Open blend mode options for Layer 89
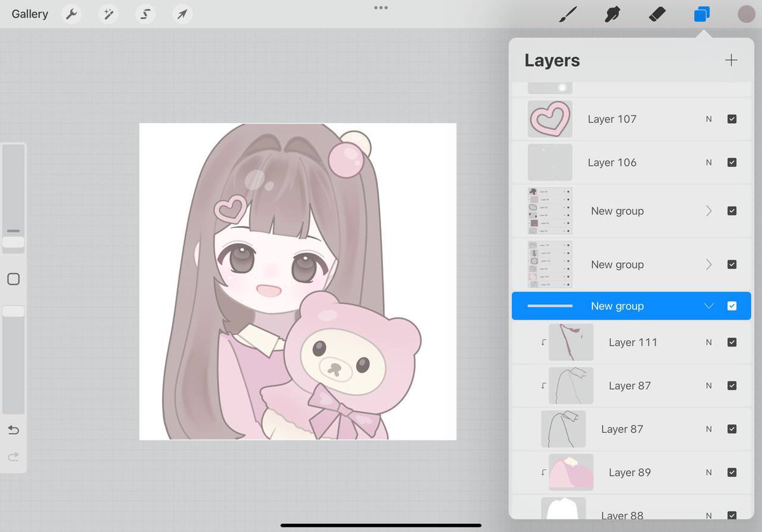The height and width of the screenshot is (532, 762). point(709,472)
